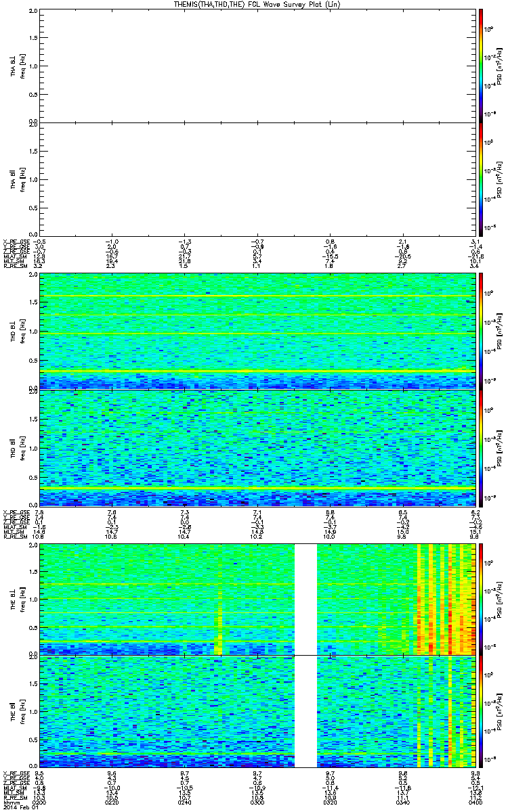Select the THA B-parallel panel color bar
Viewport: 508px width, 812px height.
point(481,179)
